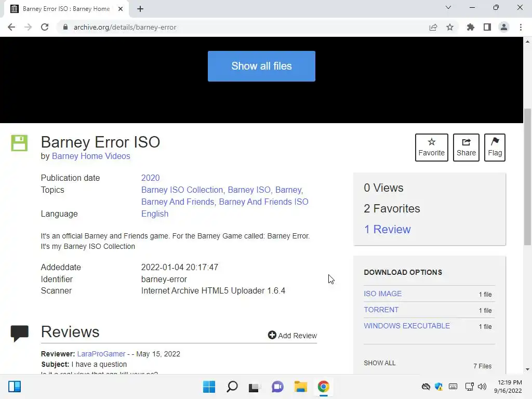Download the TORRENT file
The height and width of the screenshot is (399, 532).
coord(381,310)
